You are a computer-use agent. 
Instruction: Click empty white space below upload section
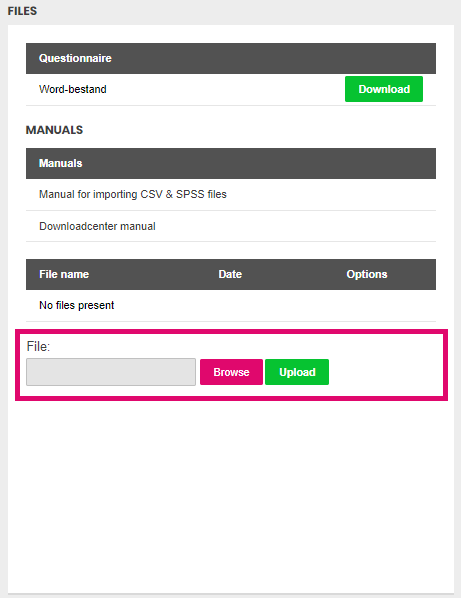click(231, 496)
